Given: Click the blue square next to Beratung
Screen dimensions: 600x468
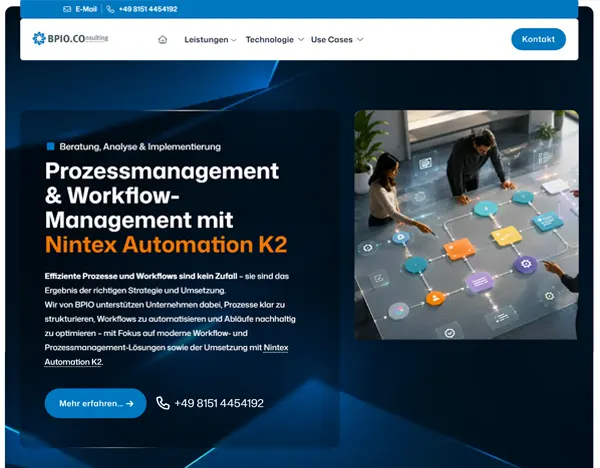Looking at the screenshot, I should pos(51,146).
